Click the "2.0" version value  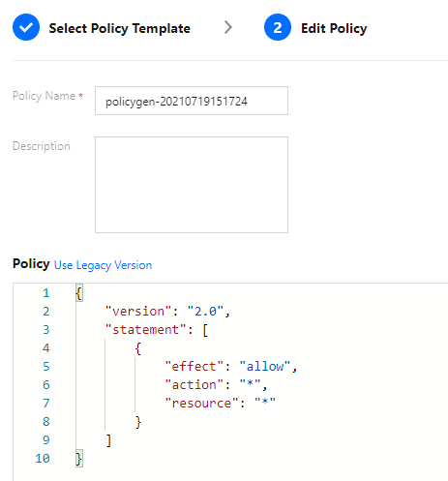(x=205, y=312)
